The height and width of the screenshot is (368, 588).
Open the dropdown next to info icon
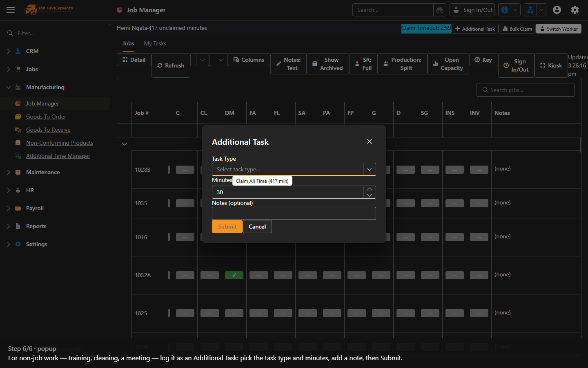[x=516, y=10]
